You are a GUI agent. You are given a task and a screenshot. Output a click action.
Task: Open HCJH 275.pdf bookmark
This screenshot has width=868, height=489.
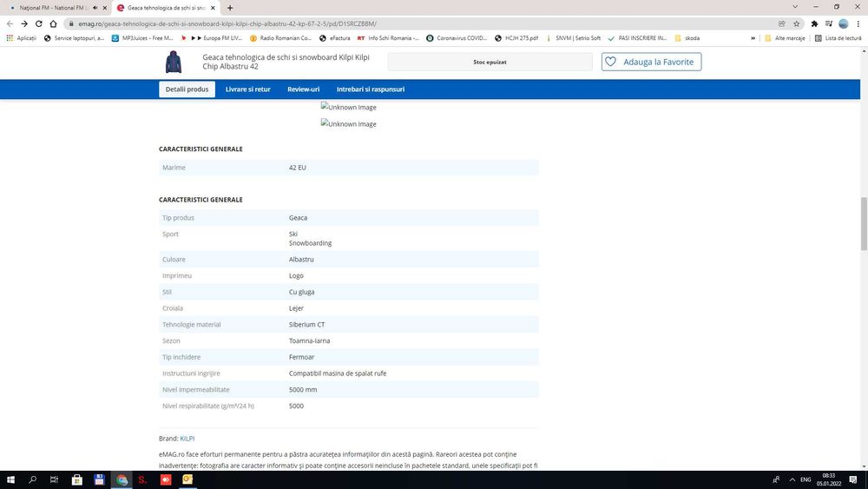pos(516,38)
